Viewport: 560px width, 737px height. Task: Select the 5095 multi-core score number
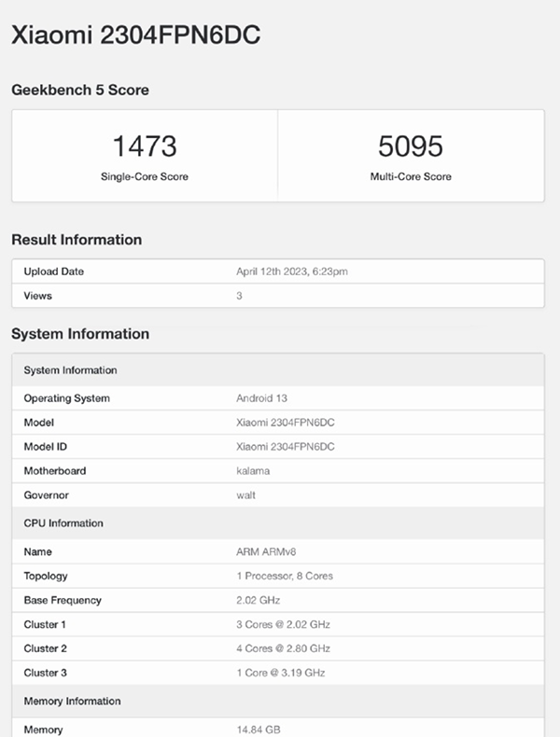point(411,146)
